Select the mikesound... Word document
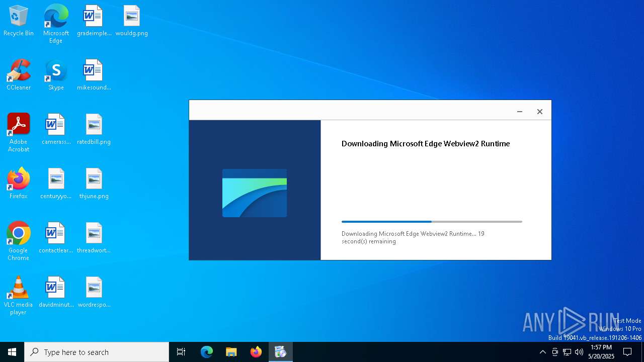This screenshot has width=644, height=362. (94, 75)
